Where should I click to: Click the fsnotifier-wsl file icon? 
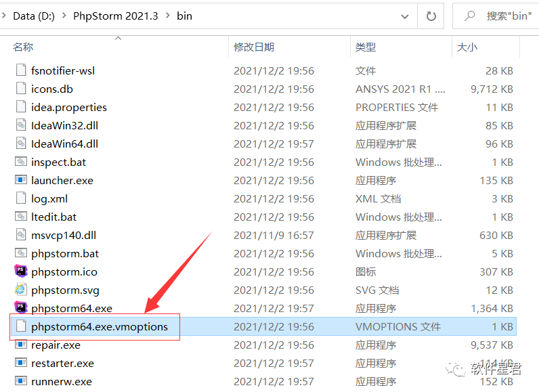pos(21,70)
